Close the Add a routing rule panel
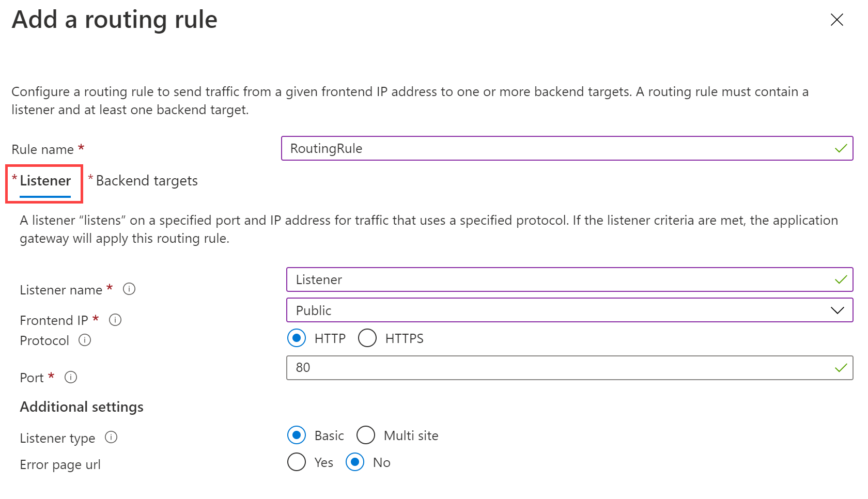 [x=836, y=20]
